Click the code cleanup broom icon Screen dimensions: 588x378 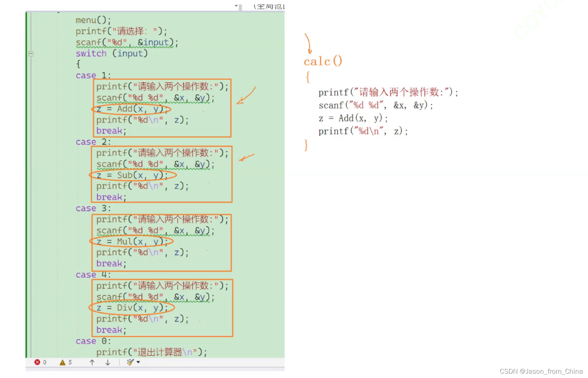pyautogui.click(x=130, y=362)
